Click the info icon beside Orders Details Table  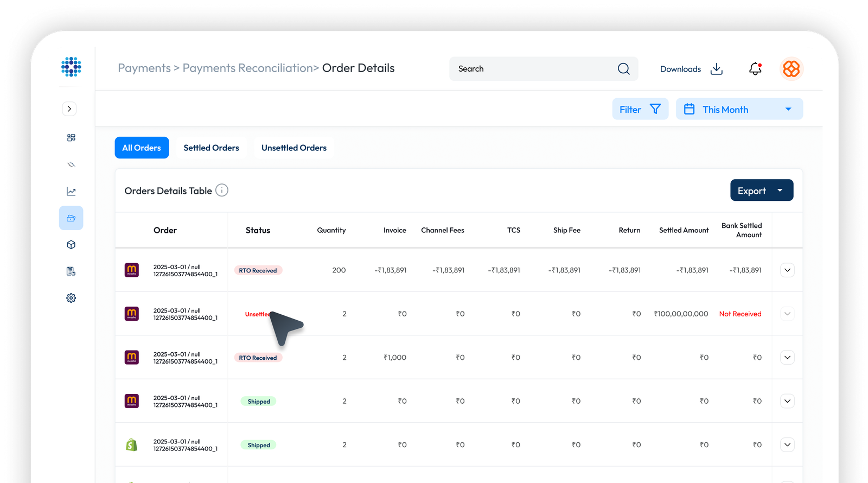tap(222, 190)
